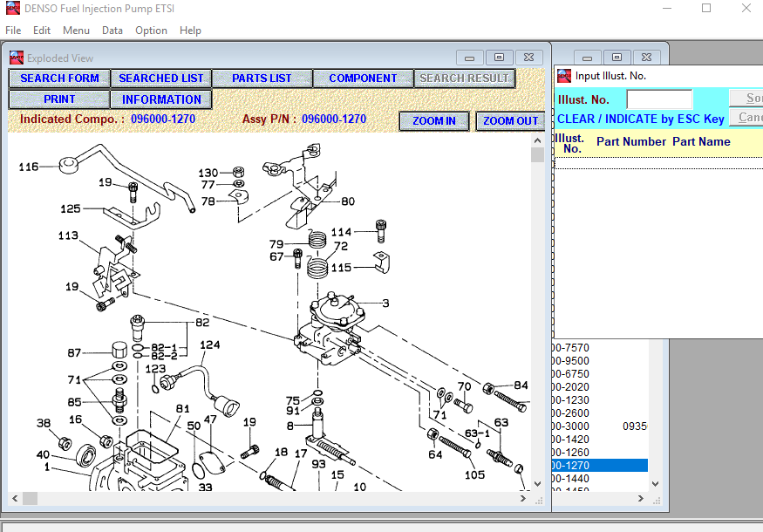Image resolution: width=763 pixels, height=532 pixels.
Task: Print the exploded view diagram
Action: pos(59,99)
